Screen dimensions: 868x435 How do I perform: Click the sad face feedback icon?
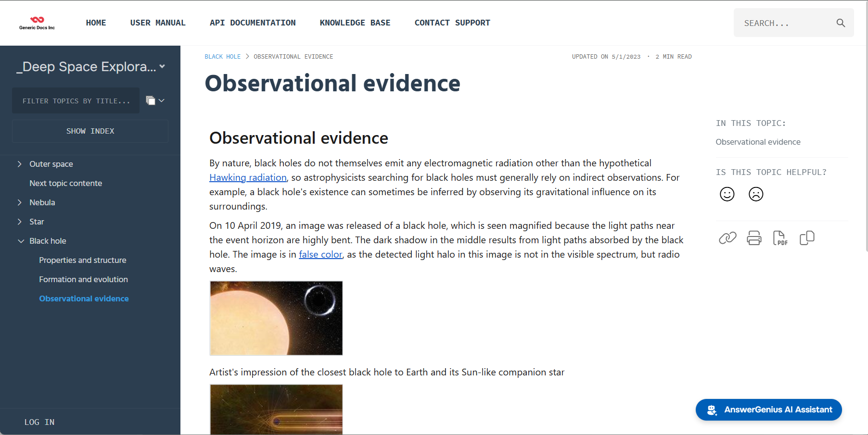(756, 194)
